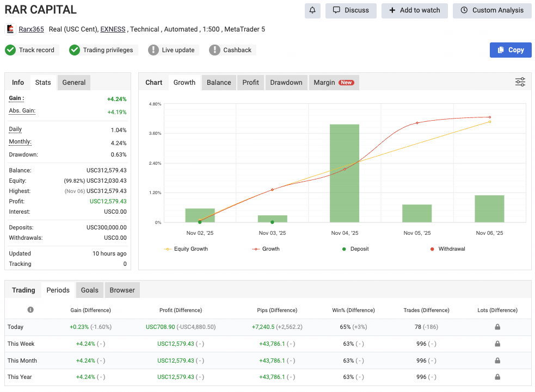Click the Track record green check icon

click(10, 50)
